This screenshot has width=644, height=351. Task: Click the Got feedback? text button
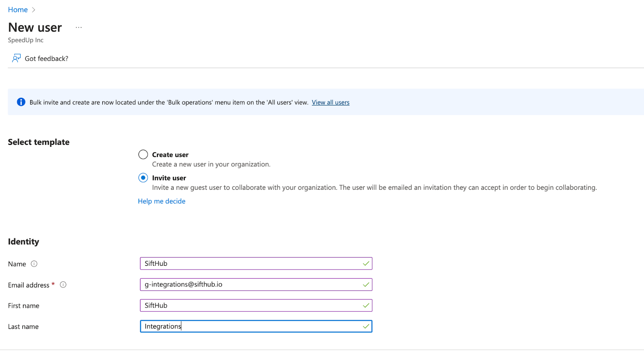click(46, 59)
